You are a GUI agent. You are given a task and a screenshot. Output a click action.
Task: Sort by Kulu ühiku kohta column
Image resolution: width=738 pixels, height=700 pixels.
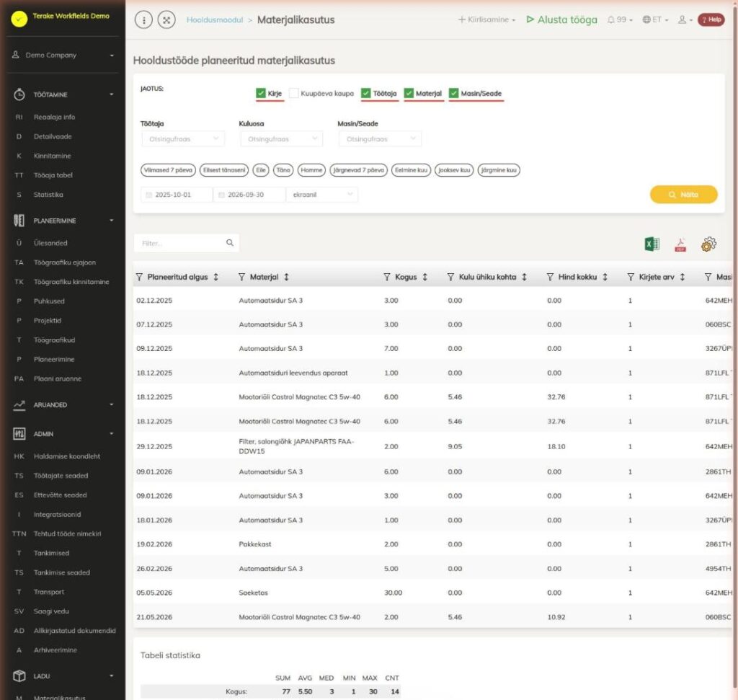pyautogui.click(x=525, y=278)
